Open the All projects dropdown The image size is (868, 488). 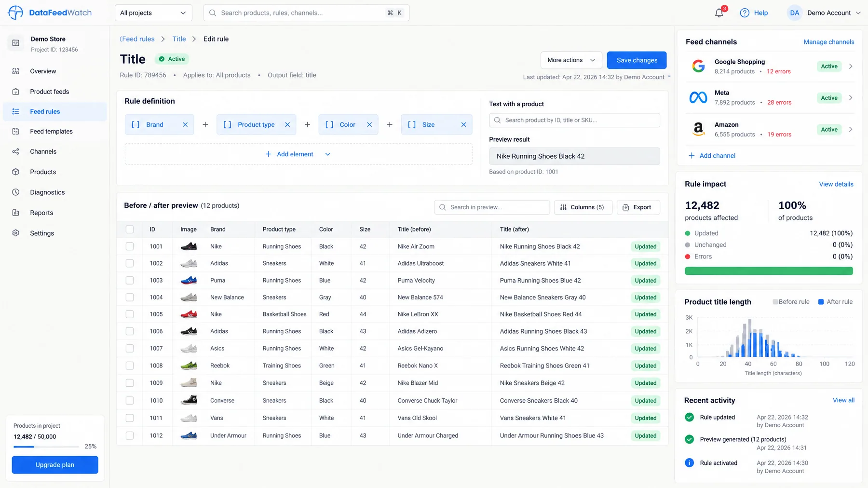pos(153,13)
